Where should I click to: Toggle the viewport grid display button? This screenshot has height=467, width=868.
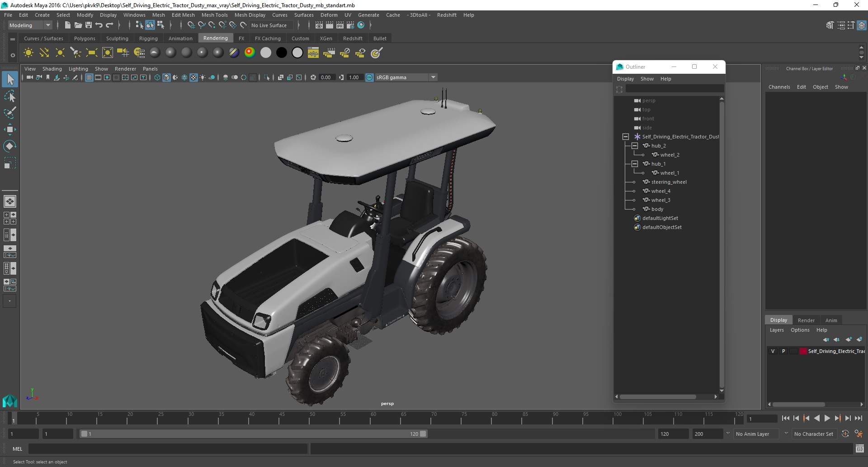tap(89, 77)
